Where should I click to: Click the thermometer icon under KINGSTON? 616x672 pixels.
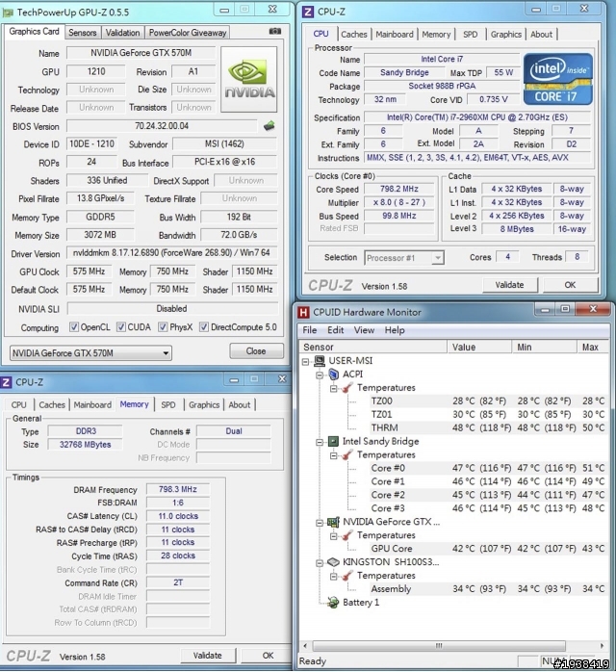click(347, 576)
